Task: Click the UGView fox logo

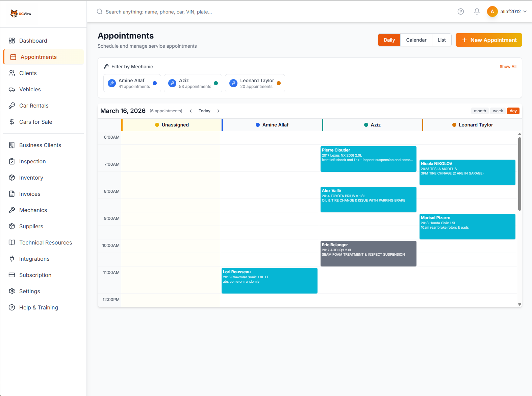Action: point(21,14)
